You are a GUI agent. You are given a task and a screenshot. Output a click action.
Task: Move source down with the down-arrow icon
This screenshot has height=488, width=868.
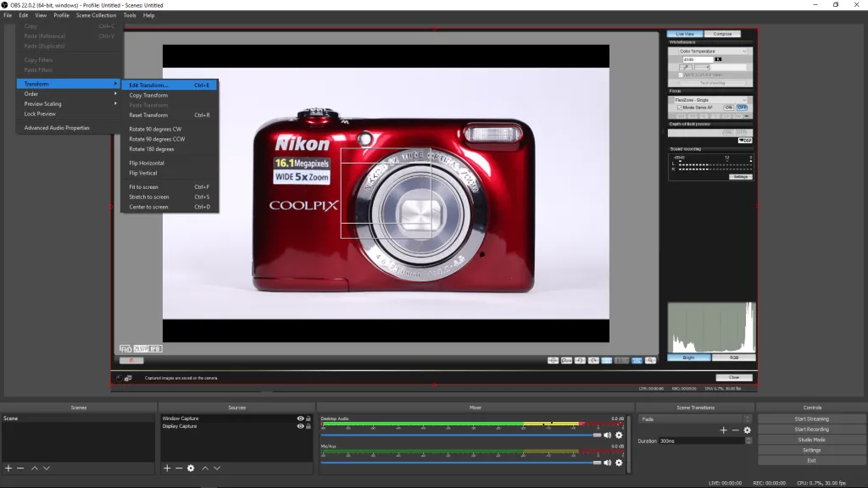pos(217,468)
